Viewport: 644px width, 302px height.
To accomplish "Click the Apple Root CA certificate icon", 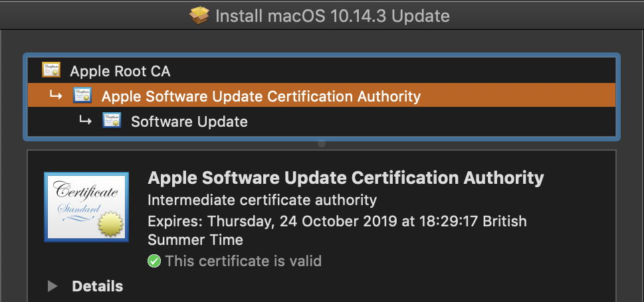I will coord(51,70).
